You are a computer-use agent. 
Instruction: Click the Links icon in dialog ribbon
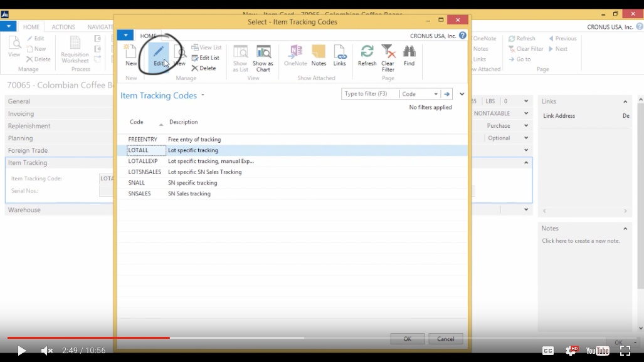[340, 55]
